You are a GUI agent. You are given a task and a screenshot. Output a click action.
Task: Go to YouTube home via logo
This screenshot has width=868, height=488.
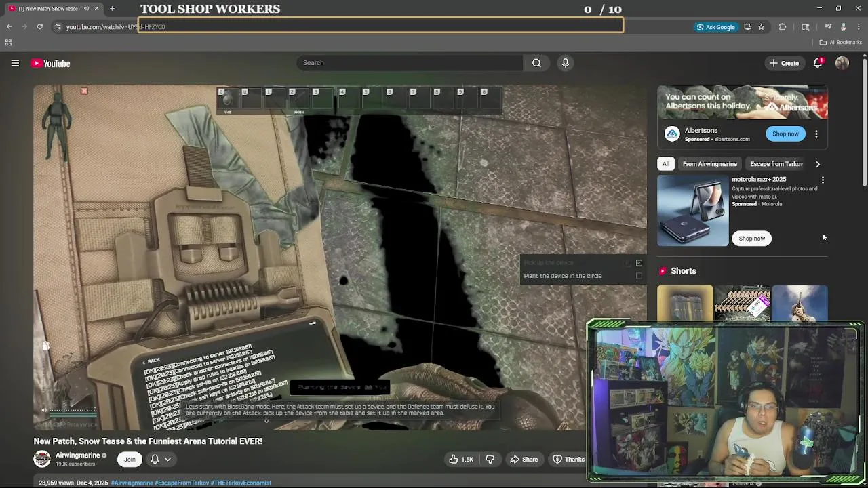click(51, 63)
